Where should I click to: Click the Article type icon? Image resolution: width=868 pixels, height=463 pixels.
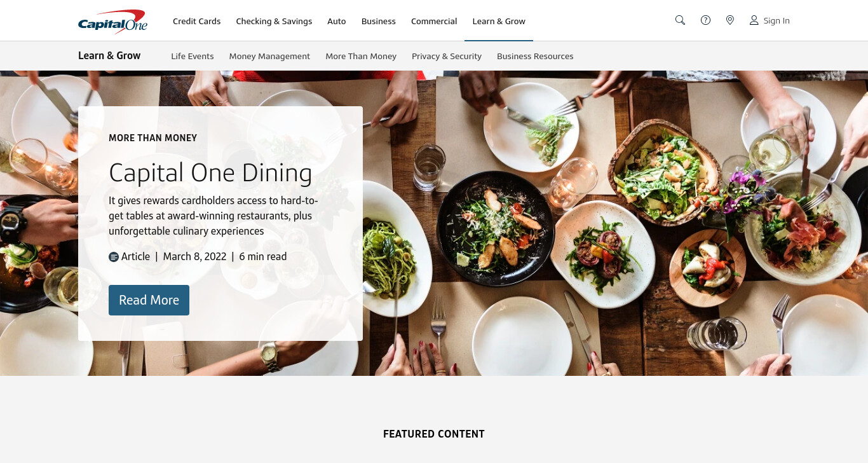click(114, 257)
